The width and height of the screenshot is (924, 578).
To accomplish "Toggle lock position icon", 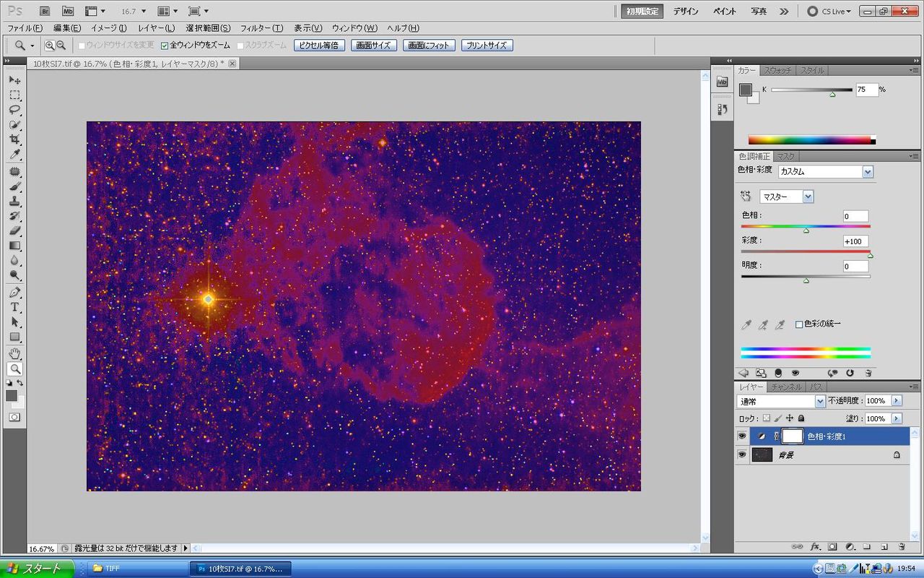I will (x=790, y=418).
